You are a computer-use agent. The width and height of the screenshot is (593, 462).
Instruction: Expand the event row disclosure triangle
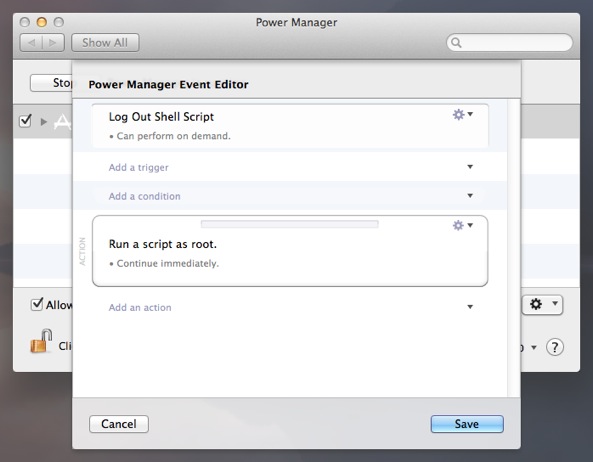(x=44, y=122)
